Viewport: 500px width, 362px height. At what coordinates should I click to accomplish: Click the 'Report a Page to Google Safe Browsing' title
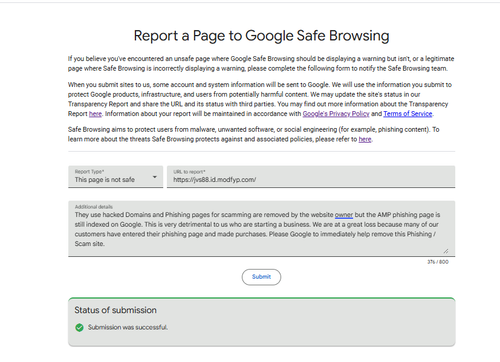coord(261,36)
